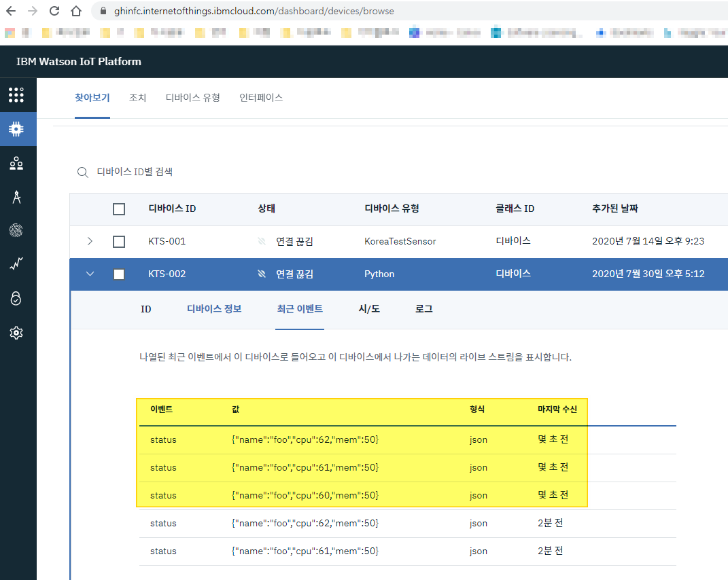728x580 pixels.
Task: Click the site padlock icon in address bar
Action: (103, 11)
